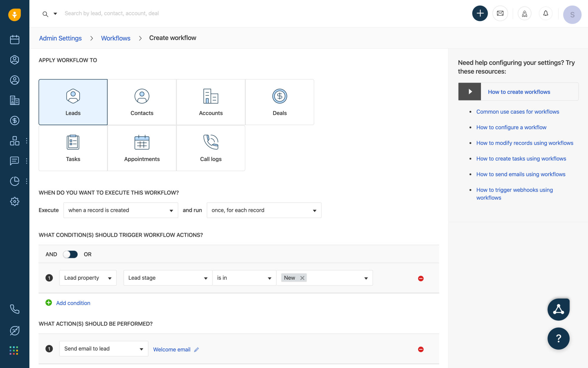Open the email inbox icon in header
This screenshot has height=368, width=588.
tap(500, 13)
